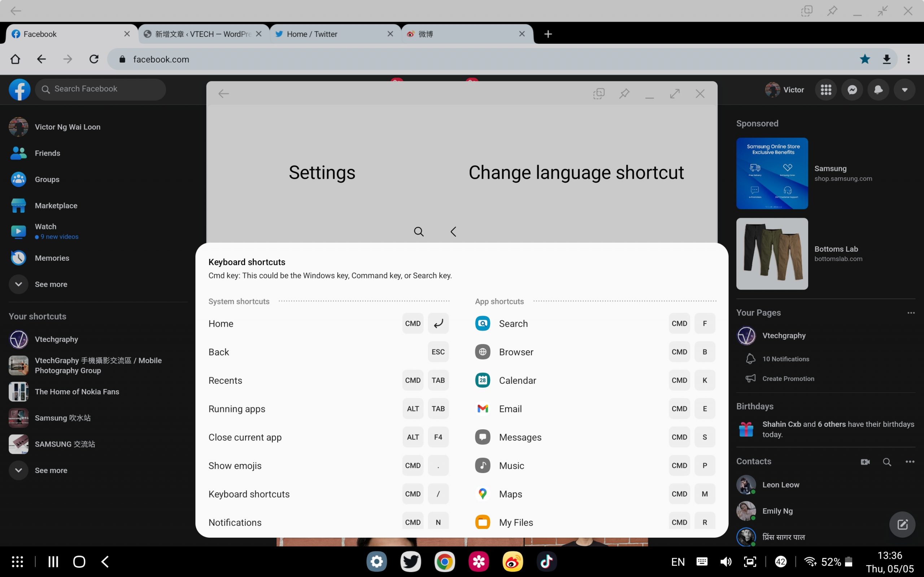Open Facebook Messenger icon in header

[x=852, y=90]
